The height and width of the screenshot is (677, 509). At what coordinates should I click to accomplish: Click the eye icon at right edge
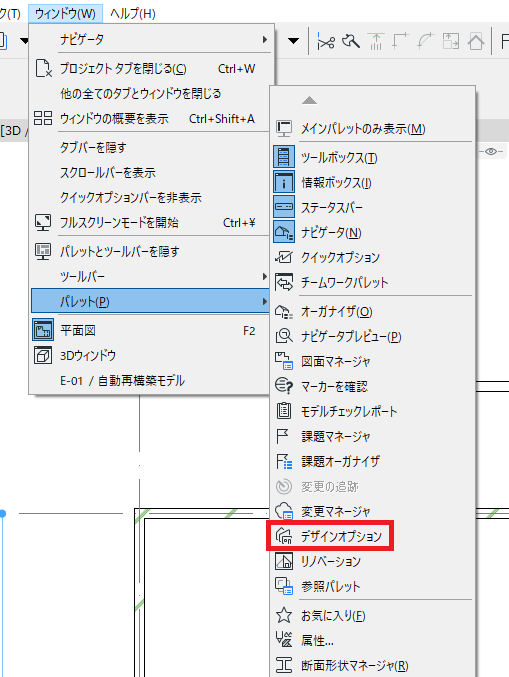point(491,151)
